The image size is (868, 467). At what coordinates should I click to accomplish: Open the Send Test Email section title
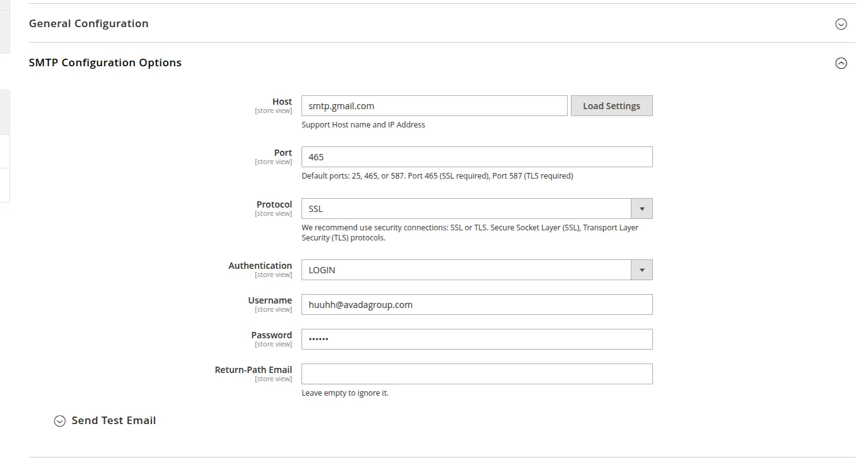(x=114, y=421)
